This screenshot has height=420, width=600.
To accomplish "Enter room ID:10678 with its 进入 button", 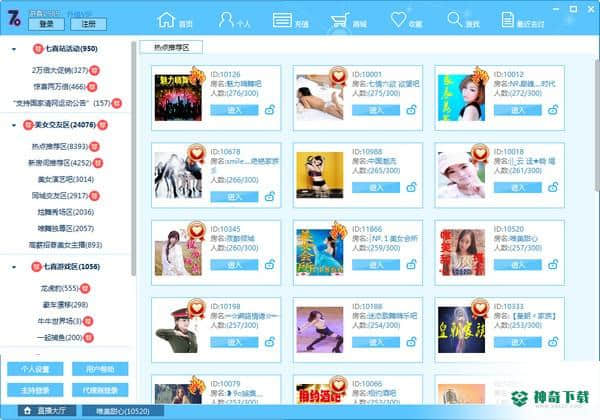I will coord(234,197).
